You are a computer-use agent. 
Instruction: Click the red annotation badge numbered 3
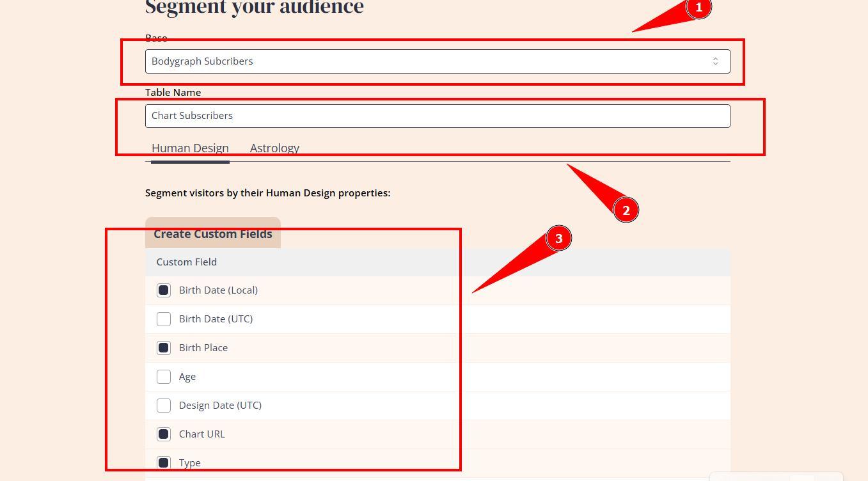(558, 239)
